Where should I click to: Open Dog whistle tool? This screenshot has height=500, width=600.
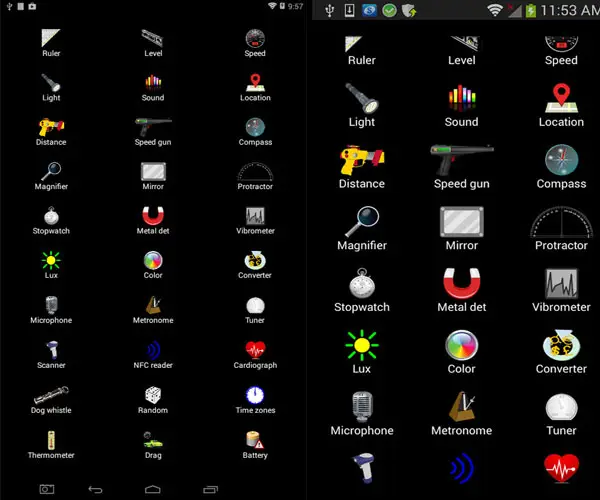click(51, 400)
